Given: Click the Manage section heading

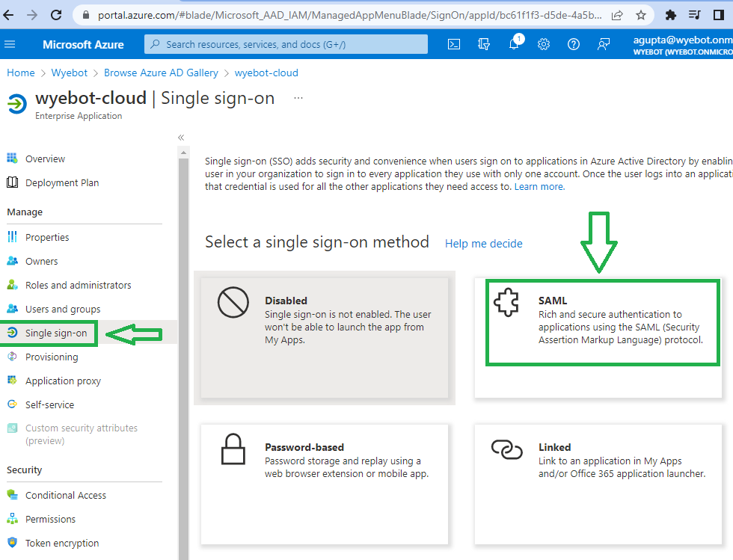Looking at the screenshot, I should click(x=25, y=212).
